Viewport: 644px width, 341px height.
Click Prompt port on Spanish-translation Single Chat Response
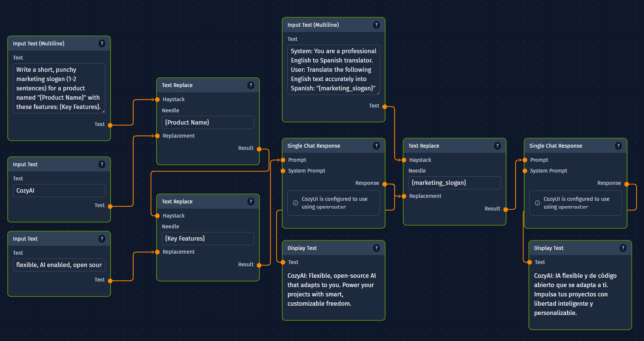coord(525,160)
